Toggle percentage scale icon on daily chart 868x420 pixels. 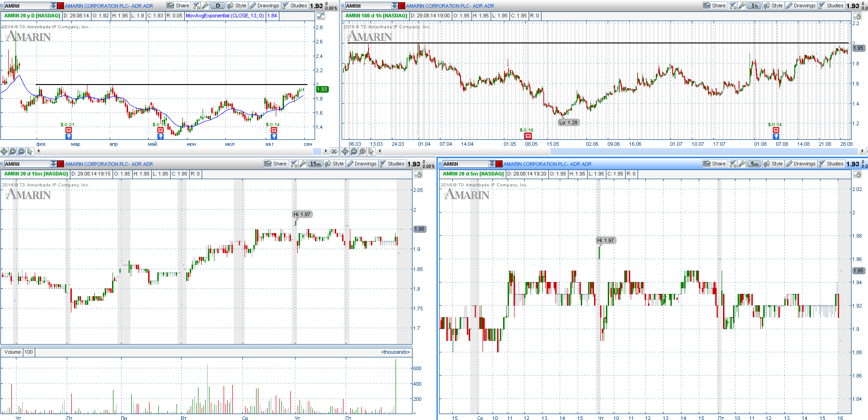coord(321,16)
